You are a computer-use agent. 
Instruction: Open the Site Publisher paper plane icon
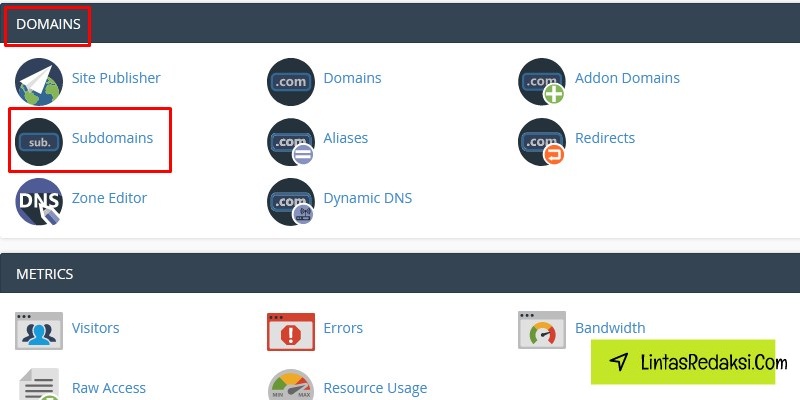click(39, 82)
